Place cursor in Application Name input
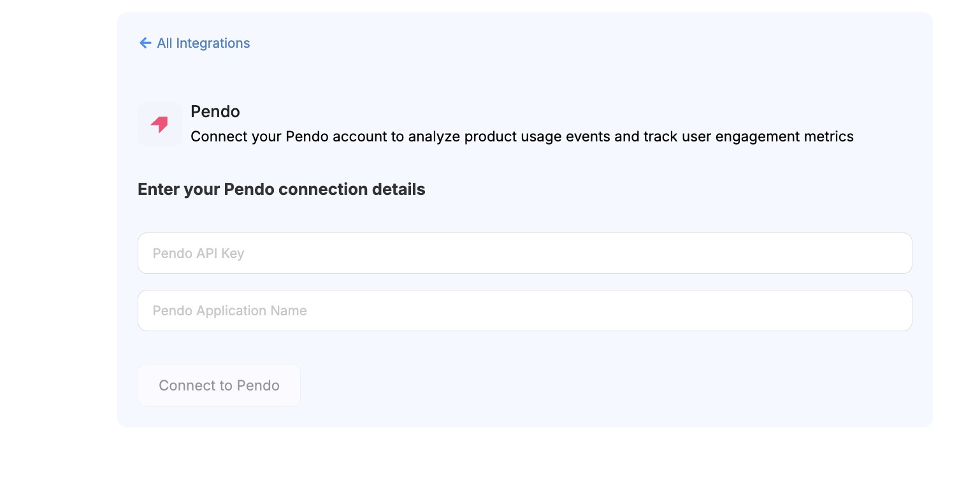This screenshot has width=980, height=479. pos(524,310)
